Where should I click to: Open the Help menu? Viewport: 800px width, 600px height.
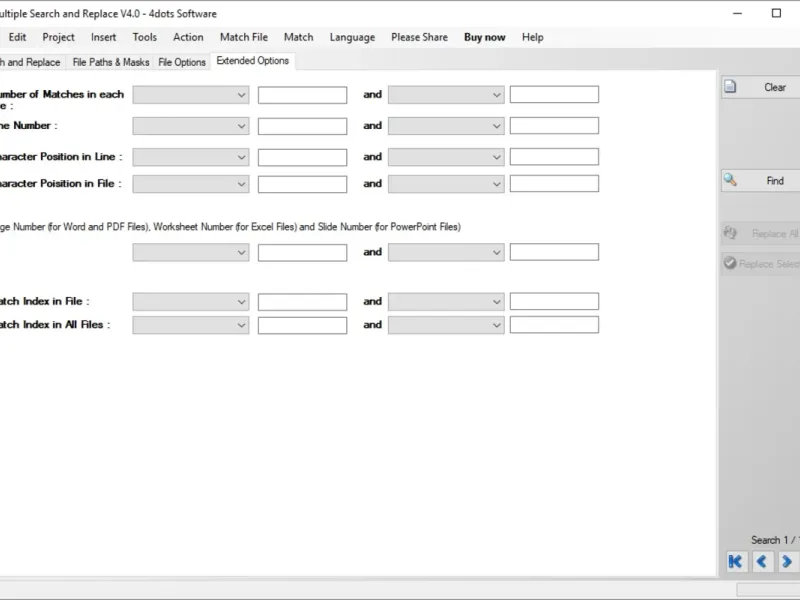coord(532,37)
